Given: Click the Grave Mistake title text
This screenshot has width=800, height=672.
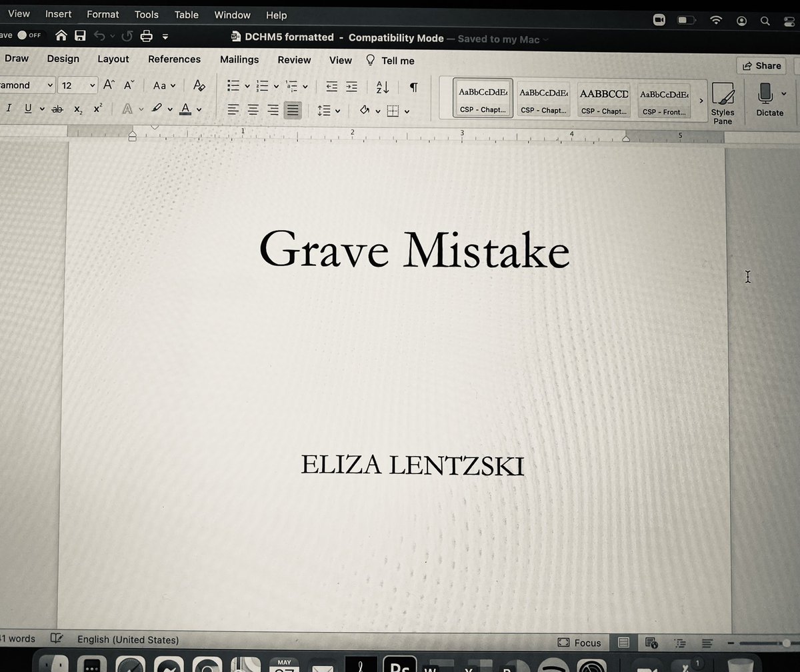Looking at the screenshot, I should coord(414,250).
